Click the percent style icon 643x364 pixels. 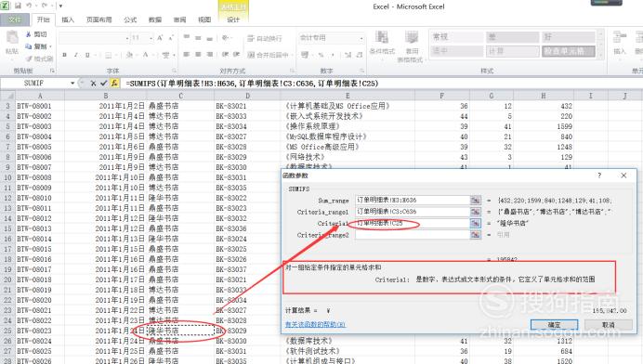321,54
